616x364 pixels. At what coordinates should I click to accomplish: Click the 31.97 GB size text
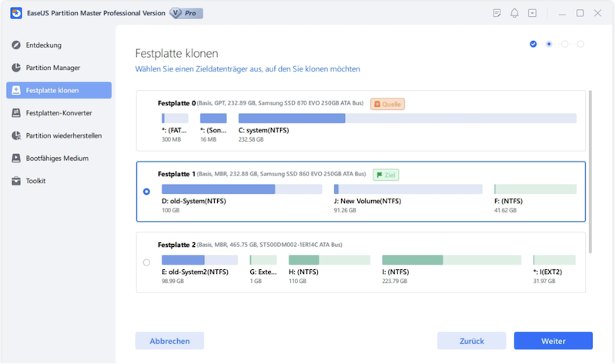(x=544, y=281)
